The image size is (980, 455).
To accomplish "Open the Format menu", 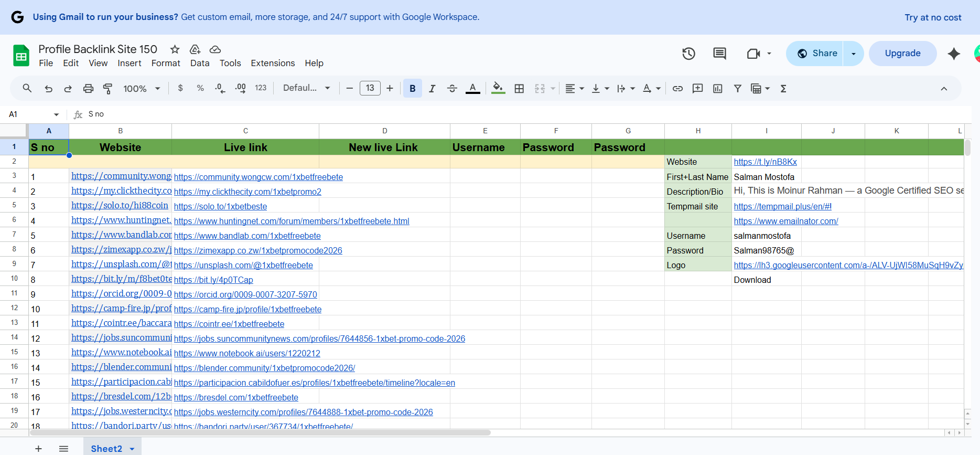I will point(166,63).
